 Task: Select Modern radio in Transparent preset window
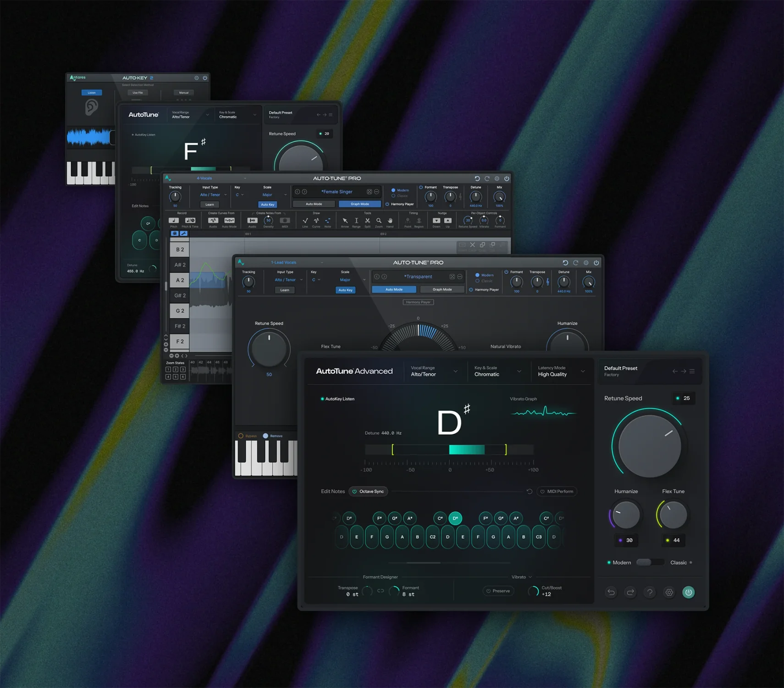(x=477, y=275)
